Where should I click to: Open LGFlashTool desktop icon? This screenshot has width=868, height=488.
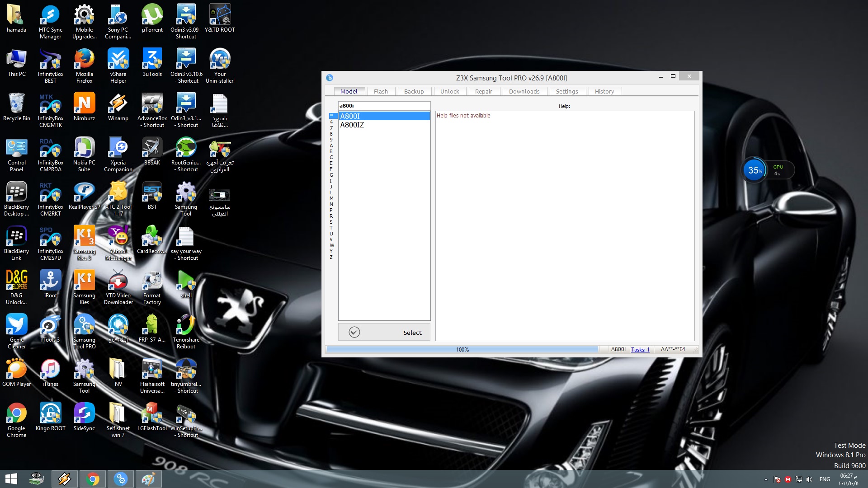tap(152, 417)
